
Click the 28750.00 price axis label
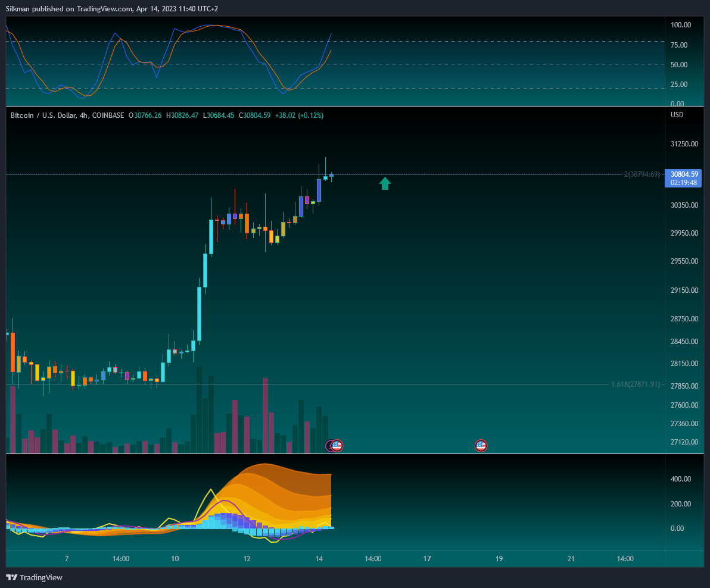(684, 319)
